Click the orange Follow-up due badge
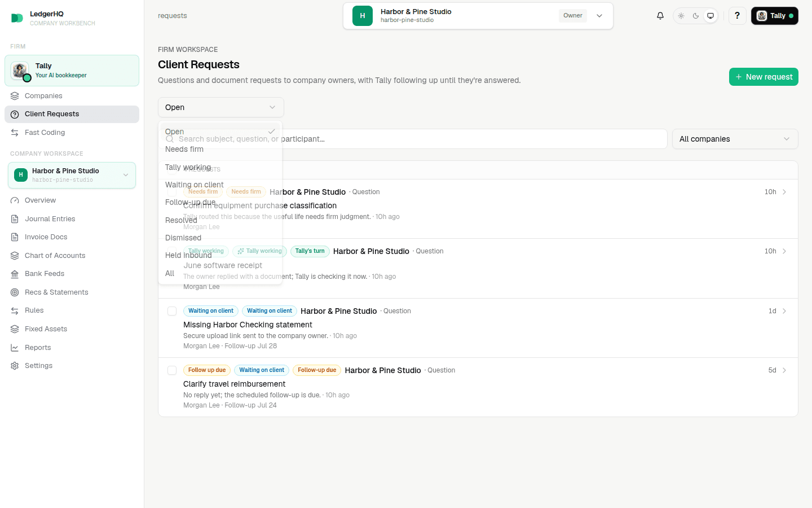812x508 pixels. 317,370
